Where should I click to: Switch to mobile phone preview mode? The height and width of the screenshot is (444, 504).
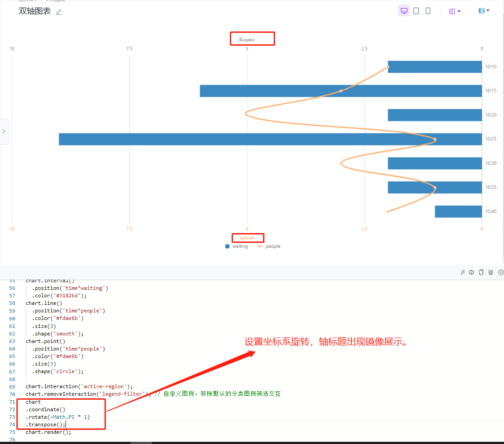click(428, 11)
